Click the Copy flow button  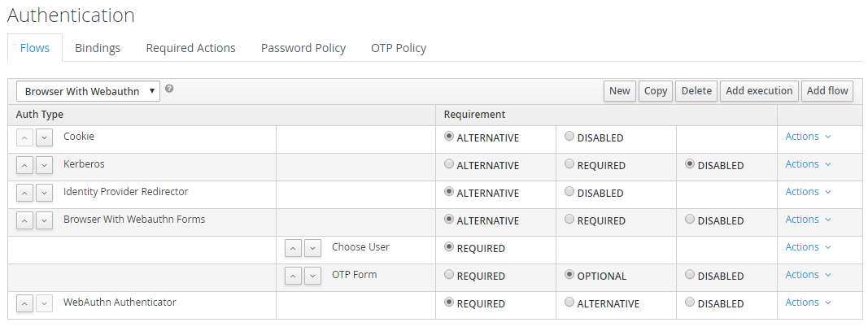[656, 91]
